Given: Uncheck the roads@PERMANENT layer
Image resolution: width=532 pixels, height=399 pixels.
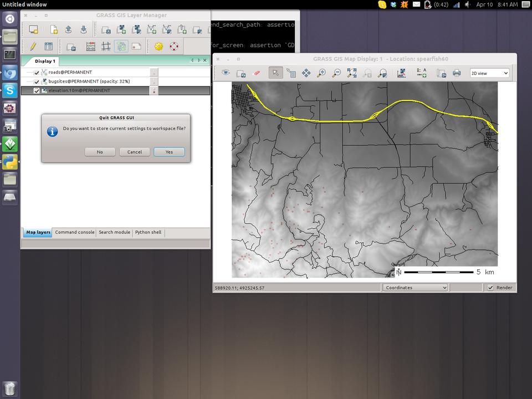Looking at the screenshot, I should [37, 73].
